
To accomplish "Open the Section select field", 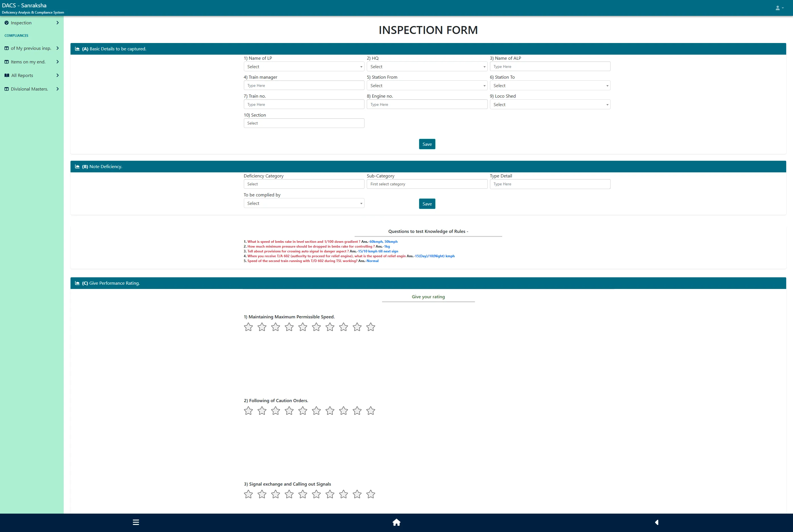I will pyautogui.click(x=304, y=123).
